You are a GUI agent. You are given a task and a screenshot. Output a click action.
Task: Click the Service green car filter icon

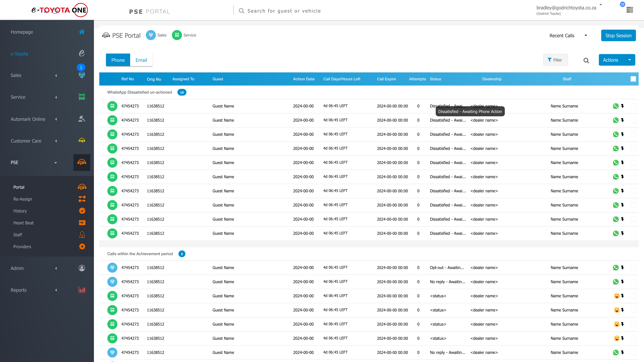(x=177, y=35)
